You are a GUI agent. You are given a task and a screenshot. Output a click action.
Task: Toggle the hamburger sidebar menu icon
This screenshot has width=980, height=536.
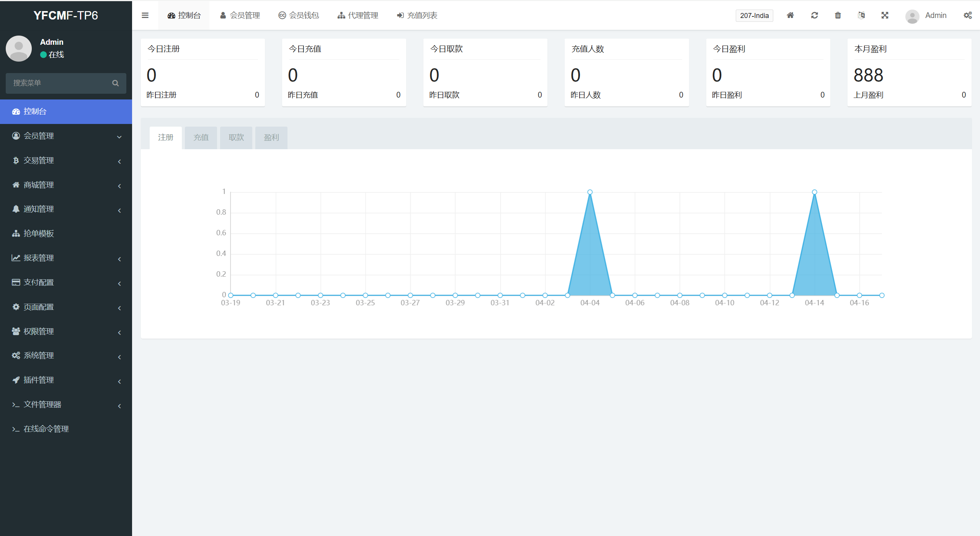145,15
